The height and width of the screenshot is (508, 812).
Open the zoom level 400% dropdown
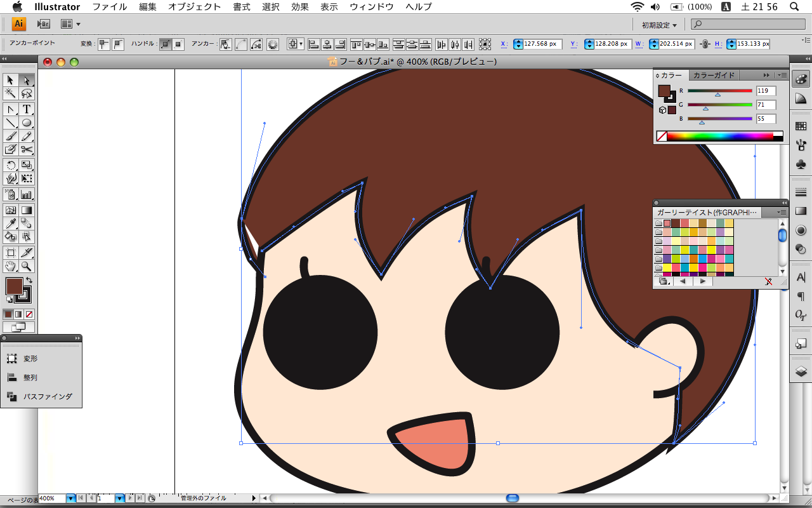pos(70,498)
